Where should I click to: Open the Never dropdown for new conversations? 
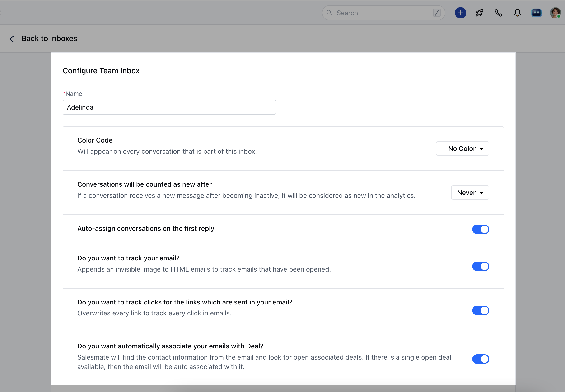point(470,193)
